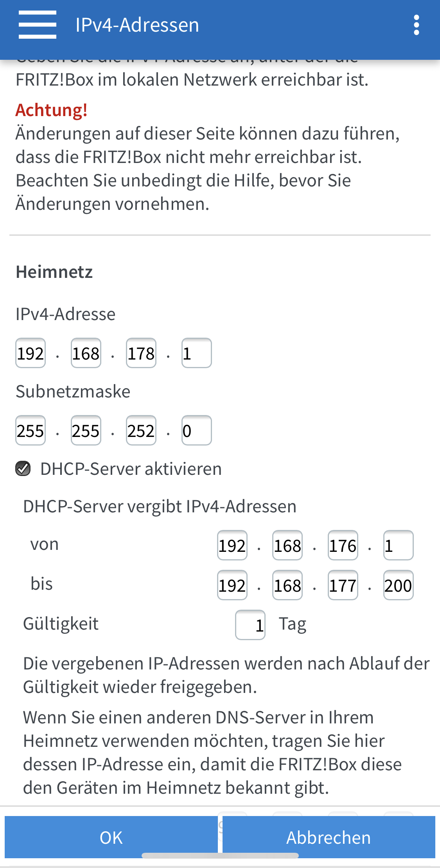
Task: Select the second IPv4-Adresse octet field 168
Action: [x=86, y=353]
